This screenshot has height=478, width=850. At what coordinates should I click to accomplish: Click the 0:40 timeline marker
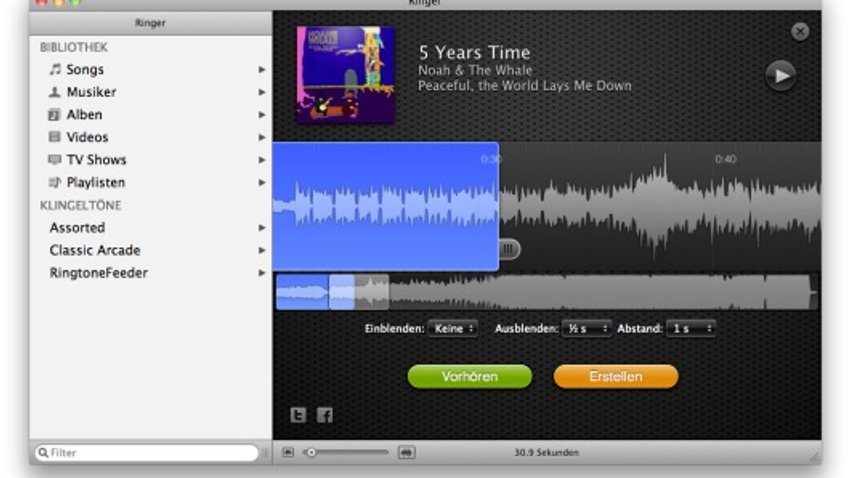pyautogui.click(x=725, y=159)
